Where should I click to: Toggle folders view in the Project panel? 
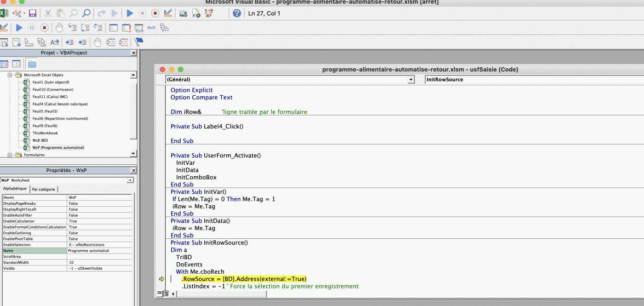click(32, 64)
